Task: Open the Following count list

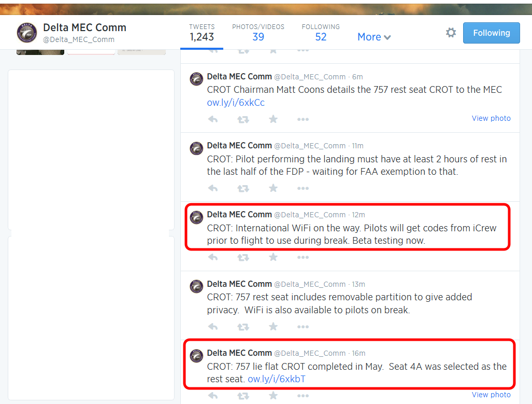Action: [321, 33]
